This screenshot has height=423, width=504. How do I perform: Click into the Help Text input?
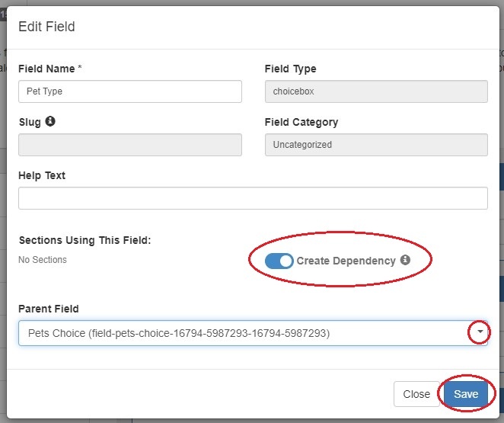[x=253, y=198]
